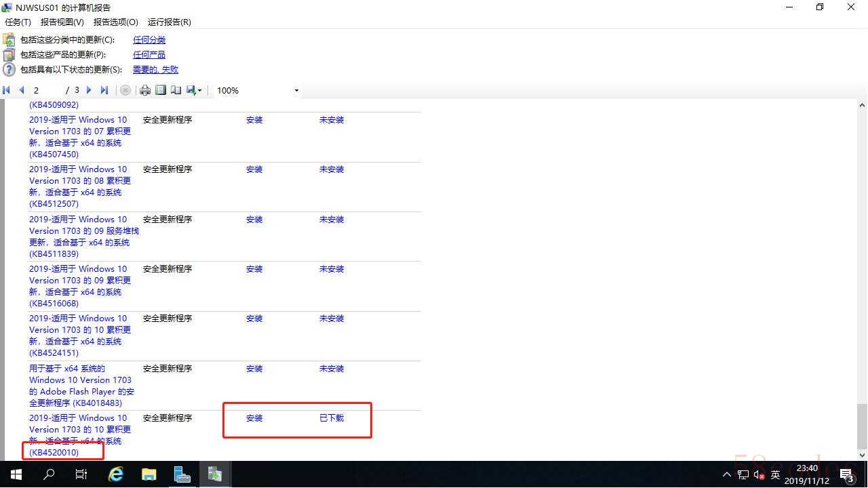
Task: Open the KB4512507 update link
Action: (80, 186)
